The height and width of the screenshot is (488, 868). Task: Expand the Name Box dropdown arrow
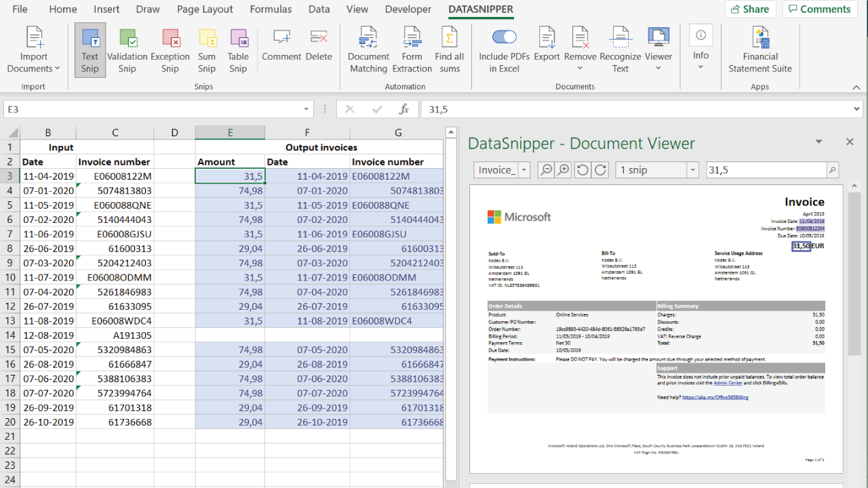[x=307, y=109]
